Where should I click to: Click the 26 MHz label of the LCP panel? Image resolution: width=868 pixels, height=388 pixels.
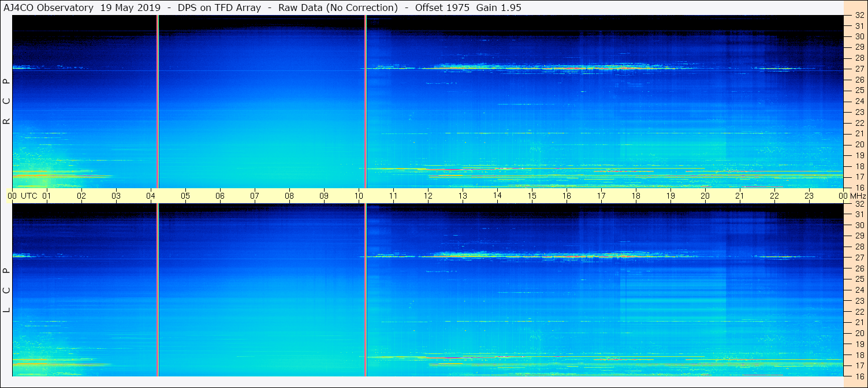click(x=859, y=268)
